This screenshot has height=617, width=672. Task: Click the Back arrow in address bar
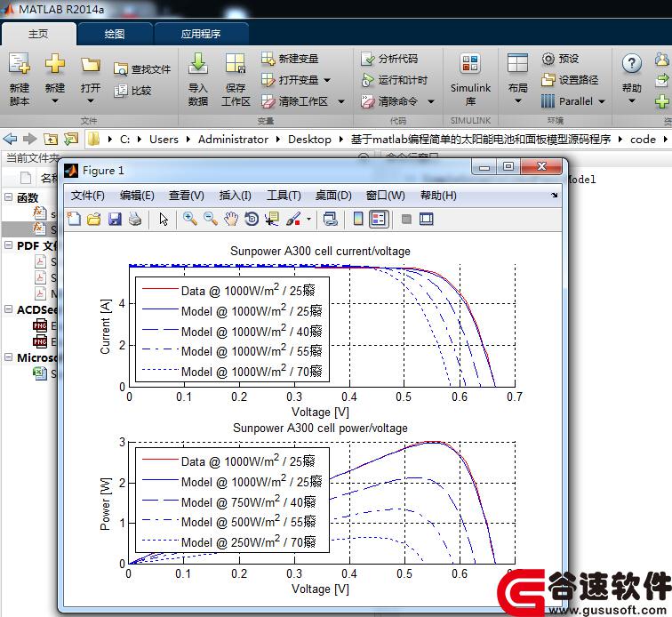click(10, 139)
